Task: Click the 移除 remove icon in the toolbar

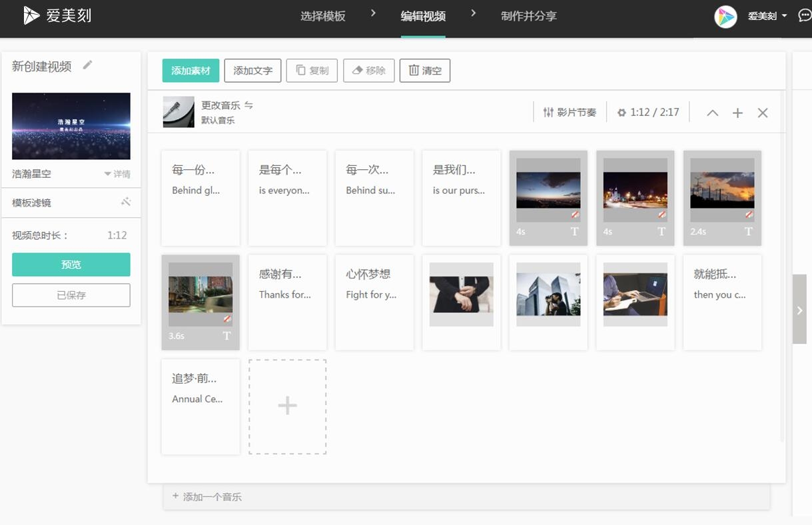Action: pos(356,70)
